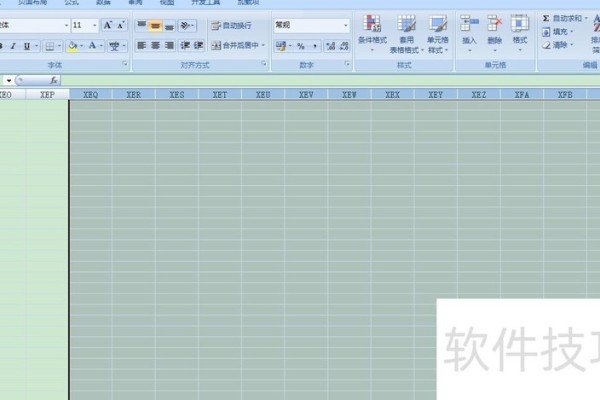Select column header XEZ
Viewport: 600px width, 400px height.
click(479, 95)
